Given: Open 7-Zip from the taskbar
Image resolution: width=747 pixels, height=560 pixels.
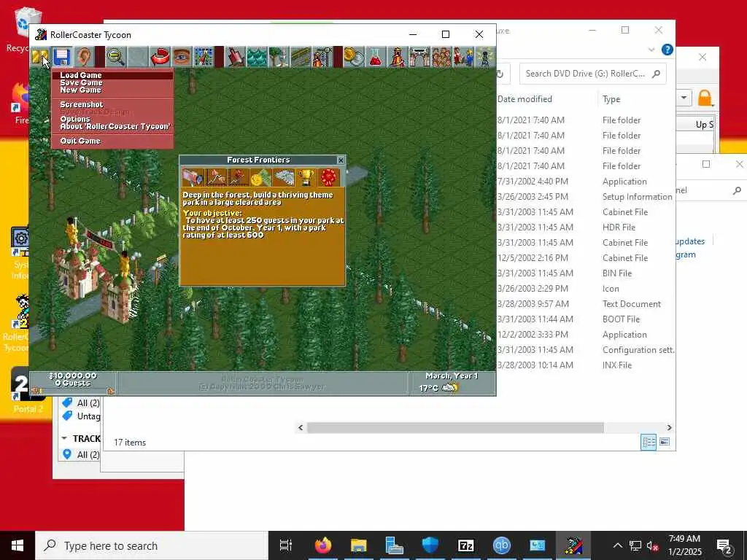Looking at the screenshot, I should click(x=465, y=545).
